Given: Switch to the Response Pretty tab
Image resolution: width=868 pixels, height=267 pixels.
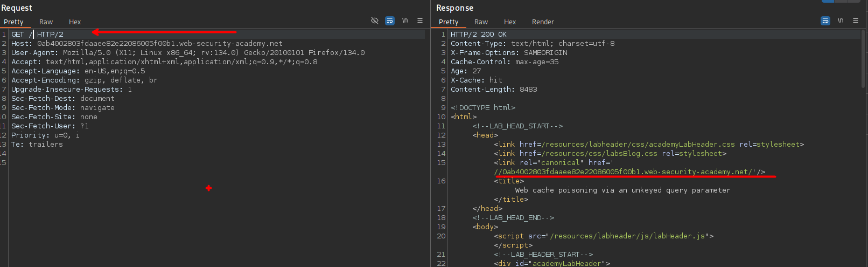Looking at the screenshot, I should tap(449, 22).
